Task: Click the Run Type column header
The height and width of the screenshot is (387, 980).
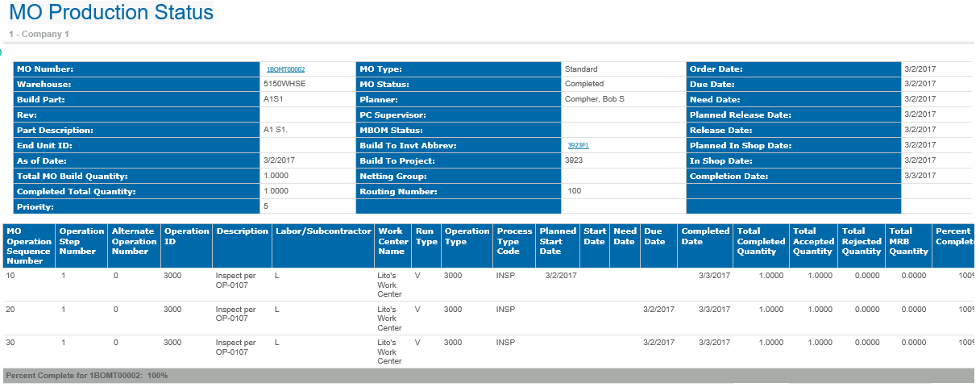Action: pyautogui.click(x=425, y=236)
